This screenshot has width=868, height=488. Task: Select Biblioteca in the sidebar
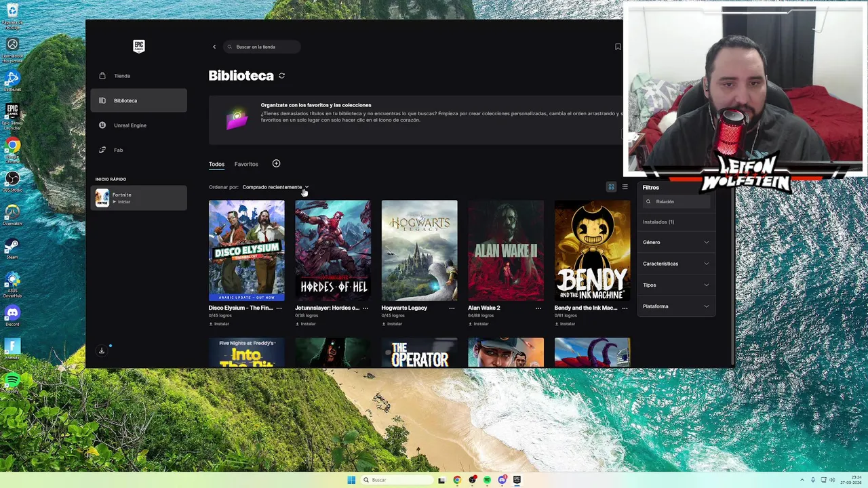pyautogui.click(x=138, y=100)
